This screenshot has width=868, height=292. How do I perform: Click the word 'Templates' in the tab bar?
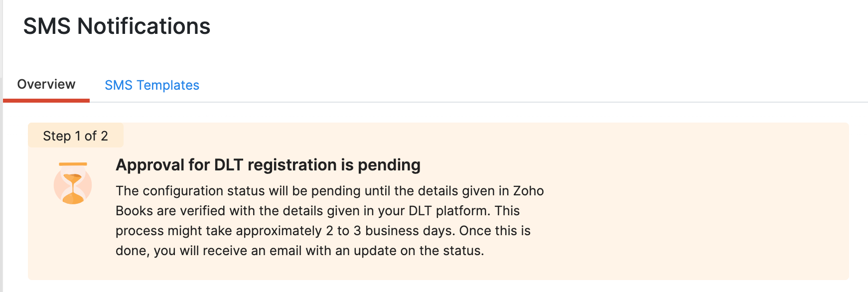168,85
